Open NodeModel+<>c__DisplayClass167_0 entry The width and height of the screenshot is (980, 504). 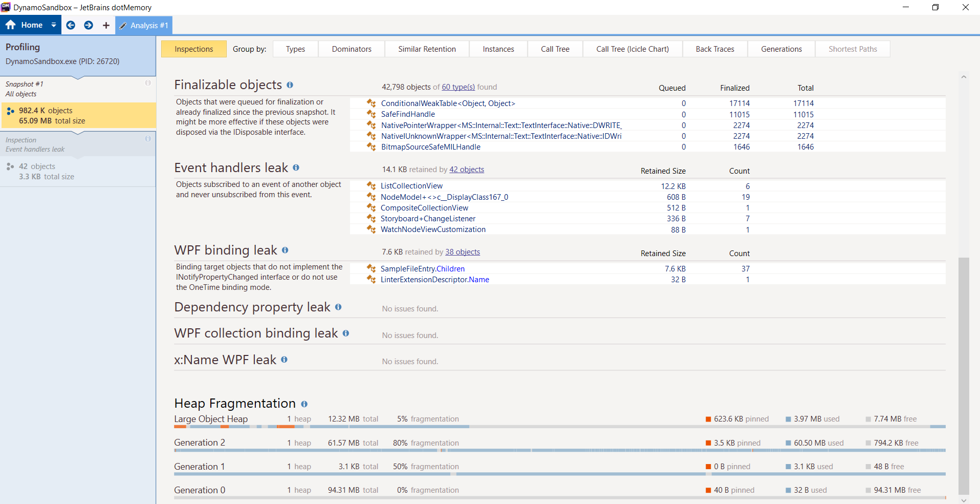coord(444,197)
